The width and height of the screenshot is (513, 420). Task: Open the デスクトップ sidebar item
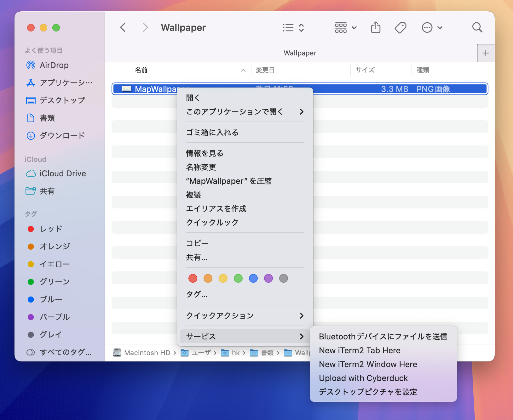coord(61,100)
